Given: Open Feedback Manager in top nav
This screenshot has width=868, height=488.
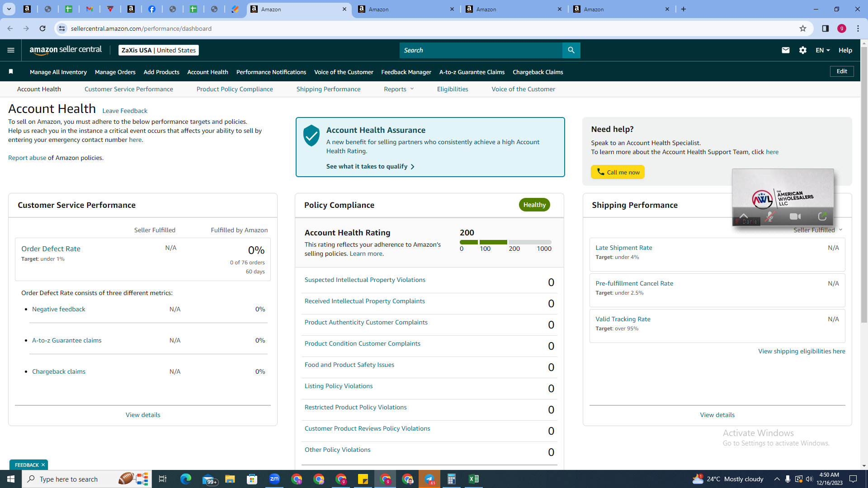Looking at the screenshot, I should (x=406, y=72).
